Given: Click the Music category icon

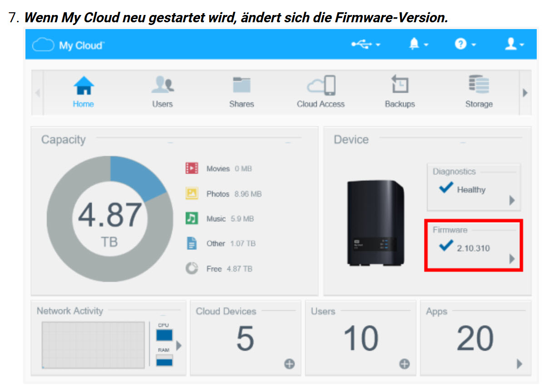Looking at the screenshot, I should 192,218.
